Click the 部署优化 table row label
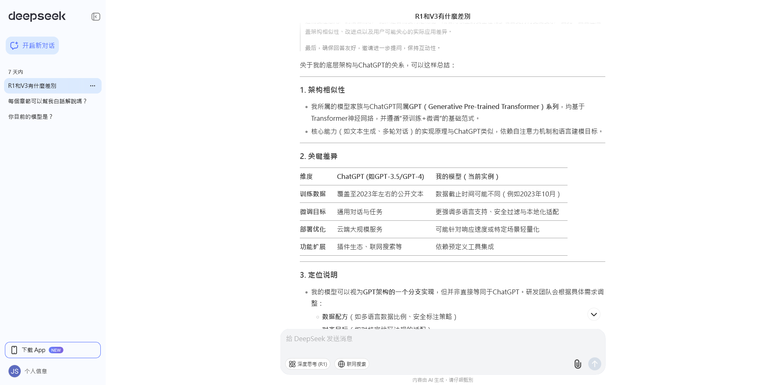Viewport: 780px width, 385px height. pos(313,229)
